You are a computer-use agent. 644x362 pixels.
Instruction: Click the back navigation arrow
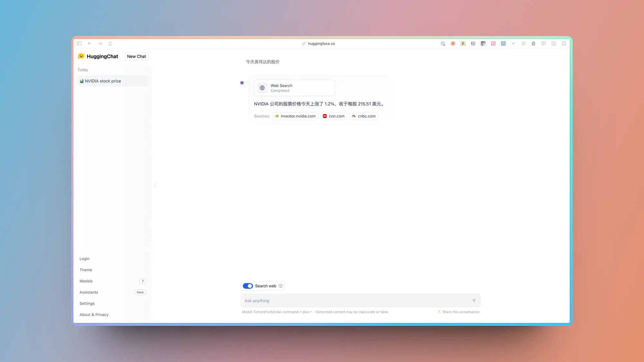[x=89, y=43]
